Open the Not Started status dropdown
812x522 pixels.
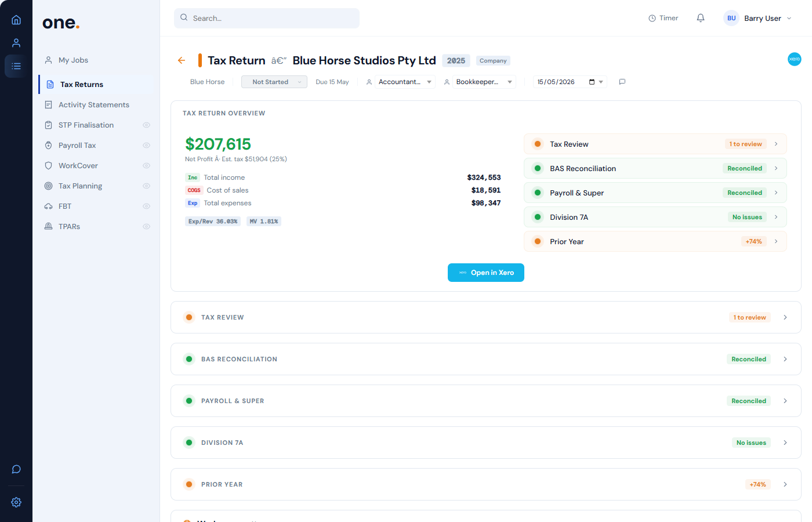coord(274,82)
